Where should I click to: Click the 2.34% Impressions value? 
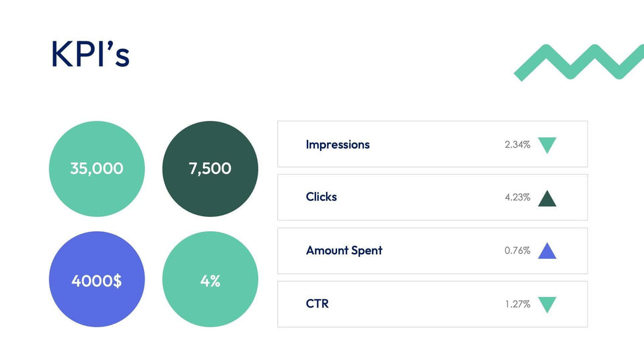[x=517, y=145]
